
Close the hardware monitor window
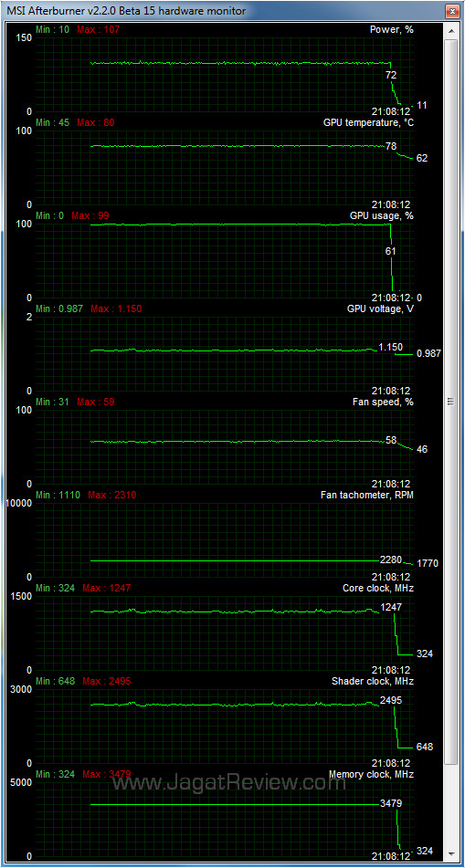pos(452,10)
